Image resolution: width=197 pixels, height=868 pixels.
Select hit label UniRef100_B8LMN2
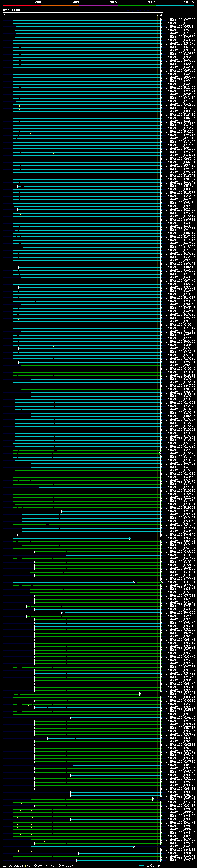180,822
